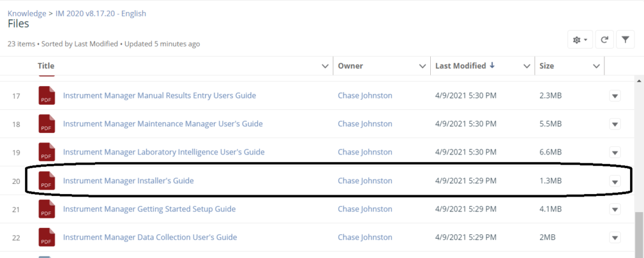Screen dimensions: 644x258
Task: Go to Knowledge breadcrumb
Action: pyautogui.click(x=26, y=13)
